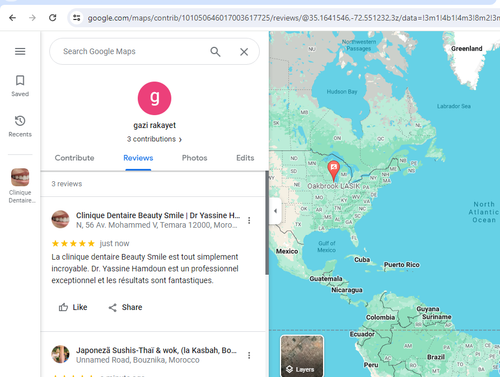Click the Ecuador label on map
Viewport: 500px width, 377px height.
coord(362,334)
